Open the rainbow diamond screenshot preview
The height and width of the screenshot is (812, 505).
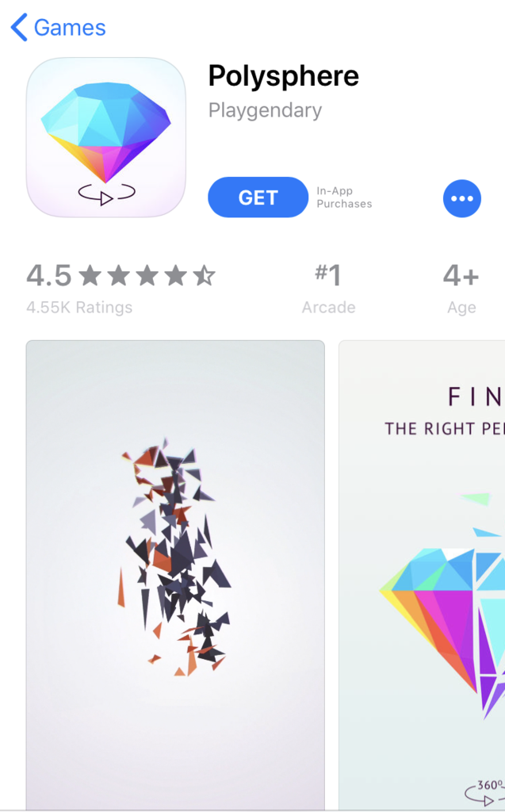422,575
